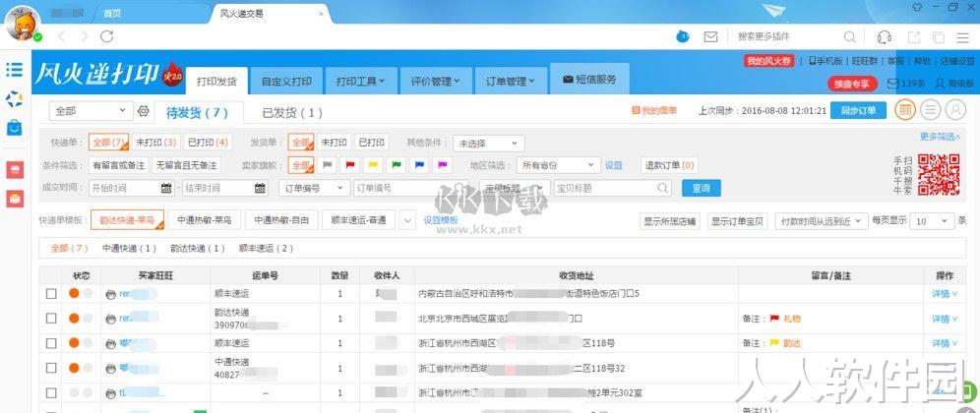
Task: Click the user profile circle icon
Action: click(955, 110)
